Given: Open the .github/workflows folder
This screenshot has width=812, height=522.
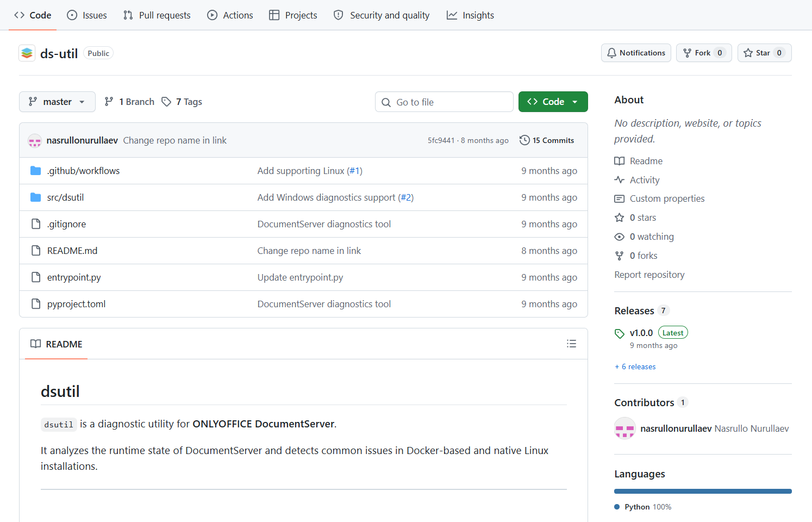Looking at the screenshot, I should [x=83, y=171].
